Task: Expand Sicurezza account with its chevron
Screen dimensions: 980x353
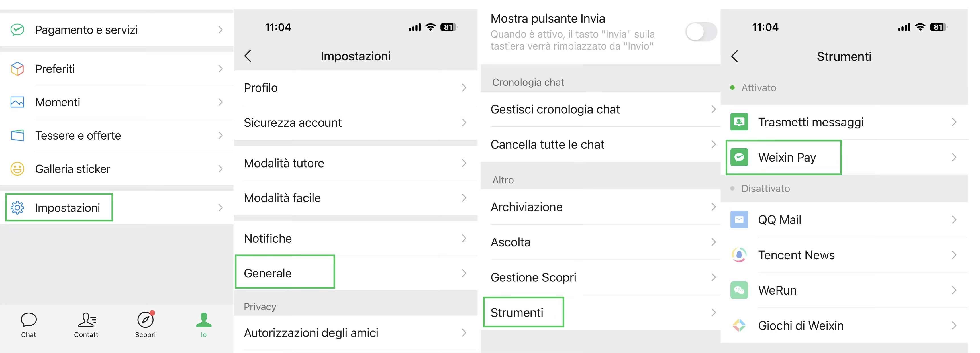Action: [464, 123]
